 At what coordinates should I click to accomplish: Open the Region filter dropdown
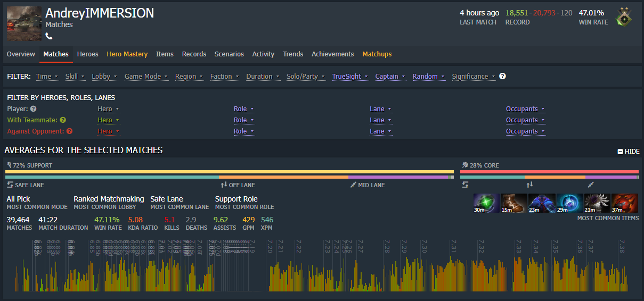(189, 76)
